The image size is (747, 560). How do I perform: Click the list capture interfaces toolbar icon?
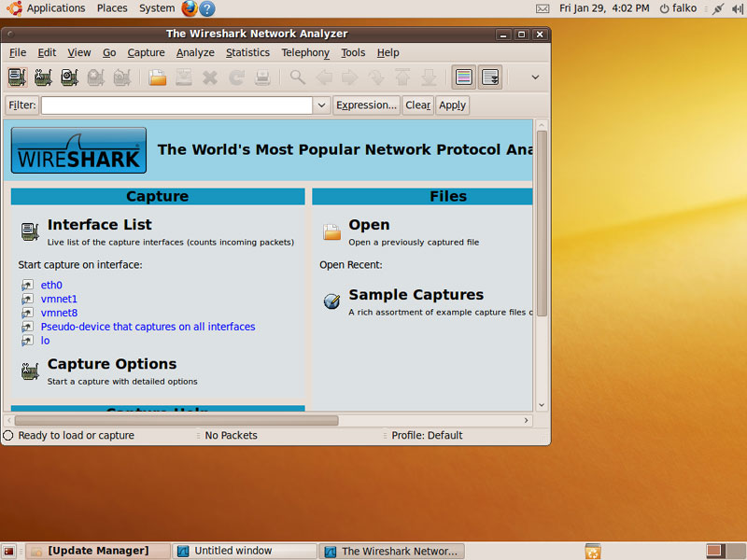(17, 77)
